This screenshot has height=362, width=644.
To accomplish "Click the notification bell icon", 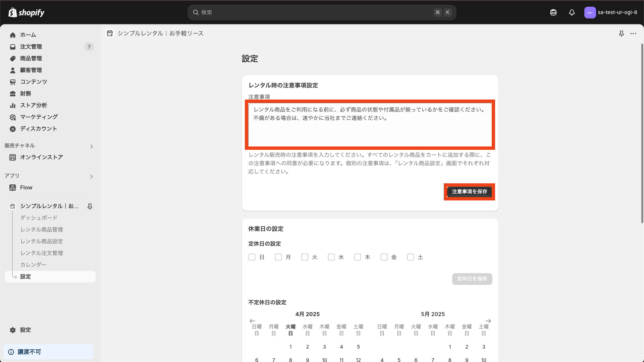I will click(572, 12).
